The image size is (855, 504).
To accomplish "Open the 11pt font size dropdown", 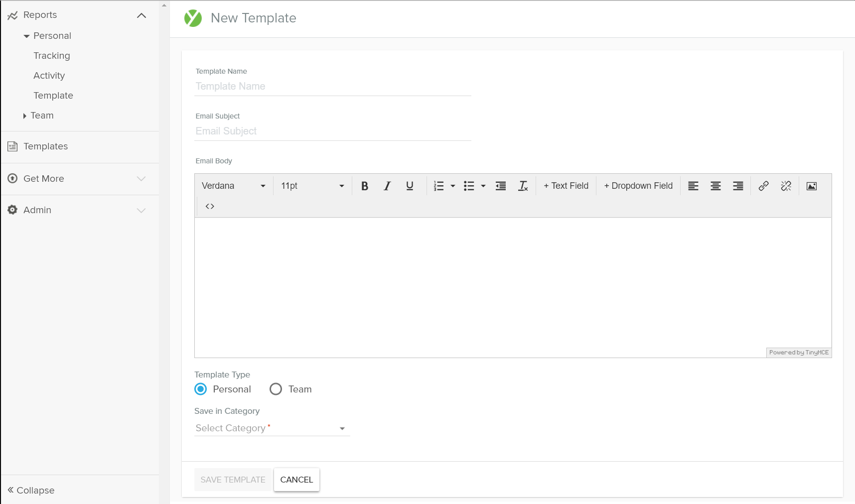I will 312,186.
